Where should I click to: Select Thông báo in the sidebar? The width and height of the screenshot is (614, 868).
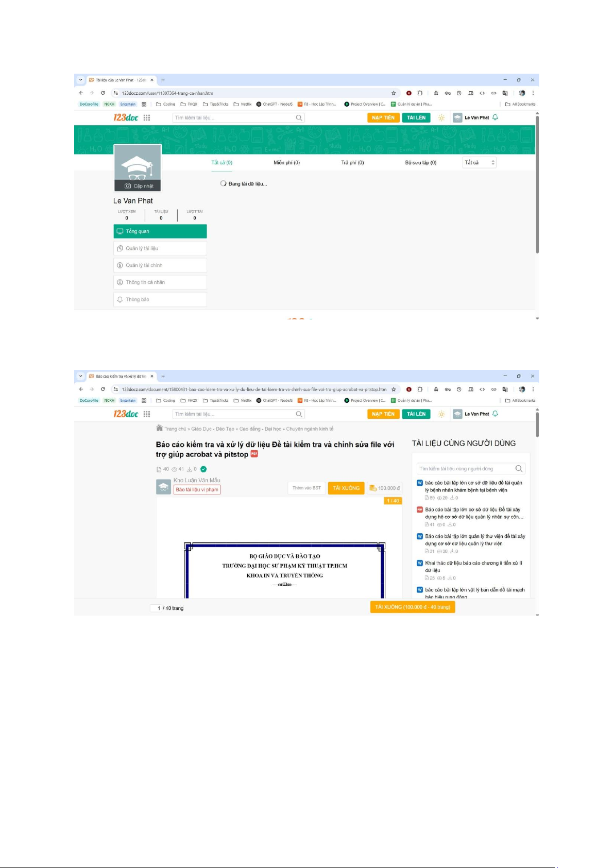(160, 299)
